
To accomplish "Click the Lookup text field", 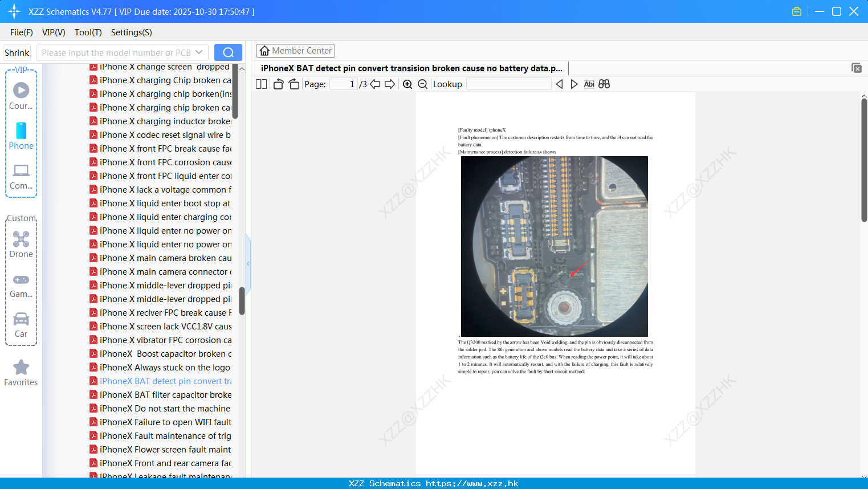I will coord(508,84).
